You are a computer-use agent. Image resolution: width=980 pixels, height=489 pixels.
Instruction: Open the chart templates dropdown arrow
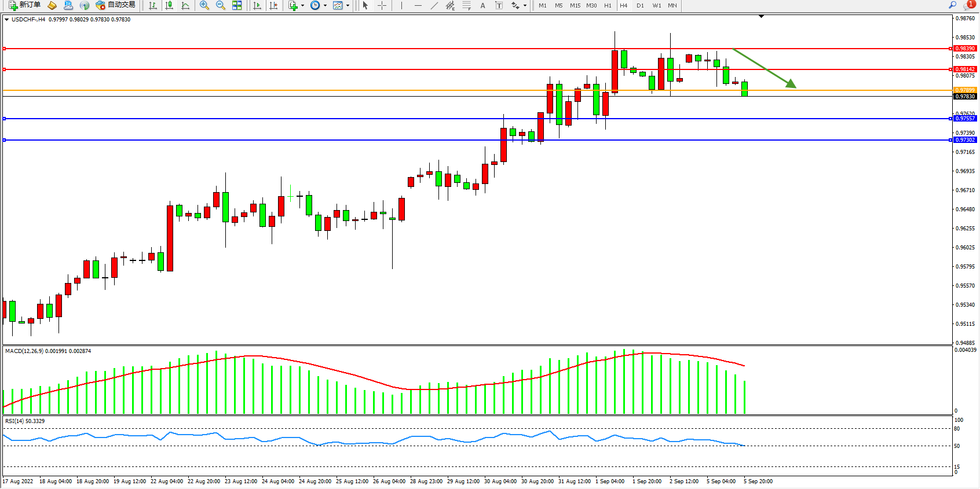(348, 6)
